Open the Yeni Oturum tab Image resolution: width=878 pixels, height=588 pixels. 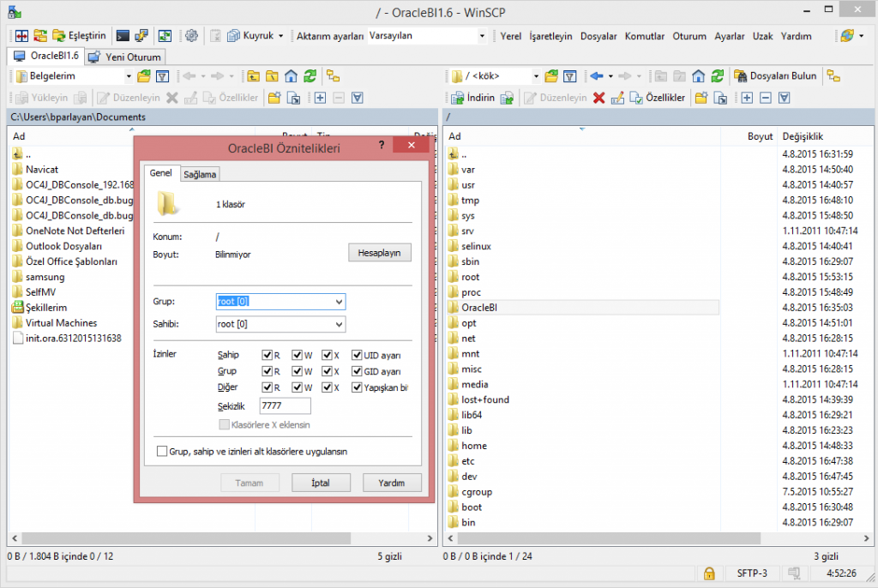click(x=127, y=57)
